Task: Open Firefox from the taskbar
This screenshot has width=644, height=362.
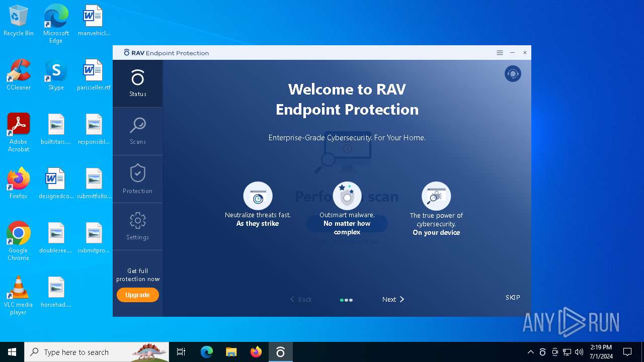Action: pos(256,352)
